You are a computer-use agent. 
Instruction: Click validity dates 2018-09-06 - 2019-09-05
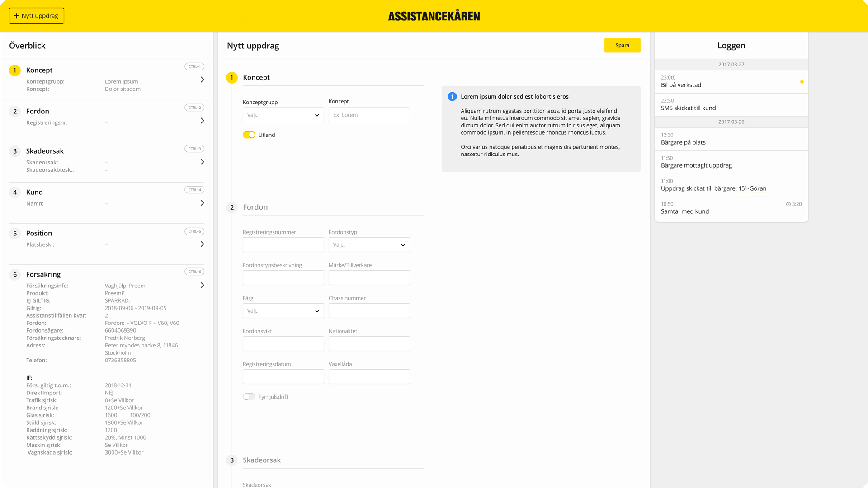[136, 308]
